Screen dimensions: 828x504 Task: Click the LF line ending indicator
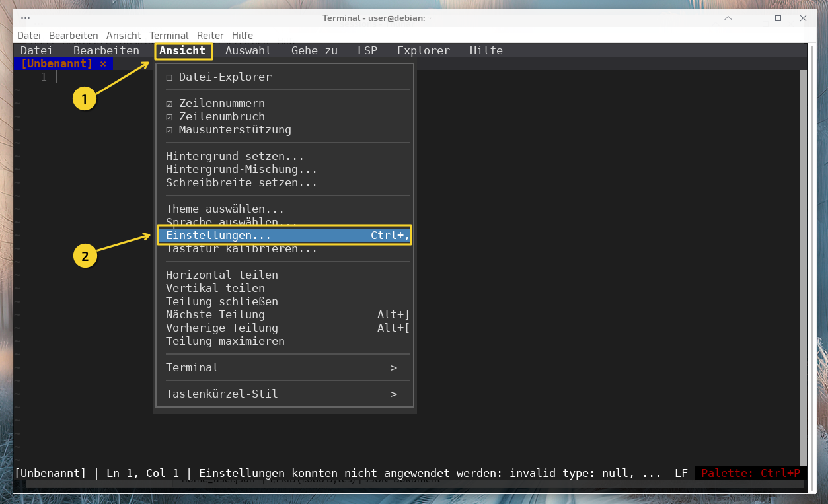[x=681, y=473]
